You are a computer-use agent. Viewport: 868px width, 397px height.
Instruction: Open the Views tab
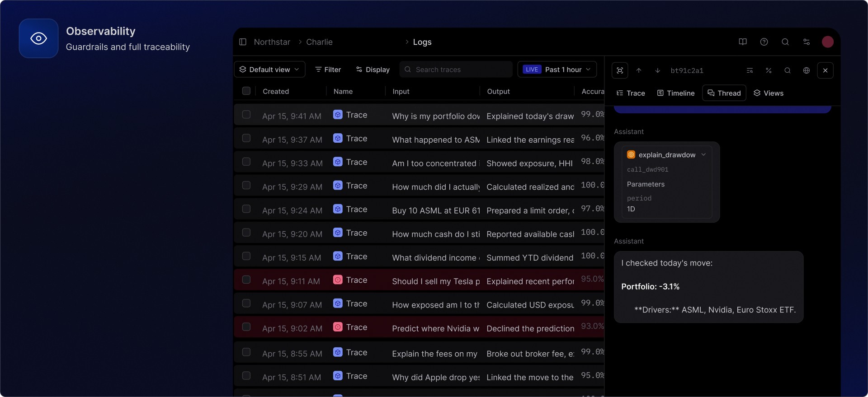pos(769,93)
